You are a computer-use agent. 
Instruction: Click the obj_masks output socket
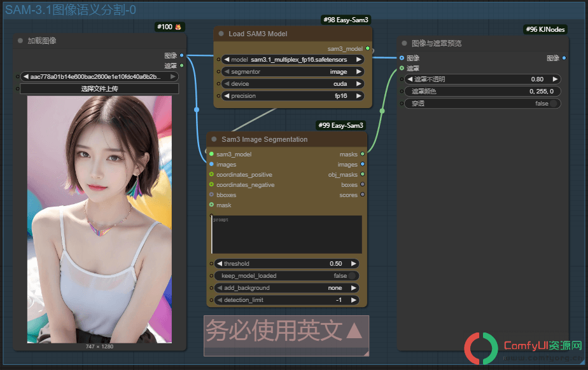[363, 174]
